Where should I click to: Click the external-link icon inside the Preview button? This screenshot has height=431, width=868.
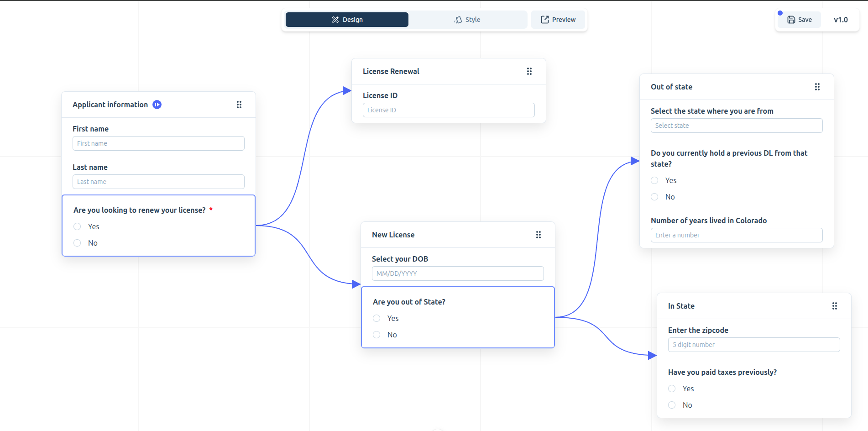(544, 19)
